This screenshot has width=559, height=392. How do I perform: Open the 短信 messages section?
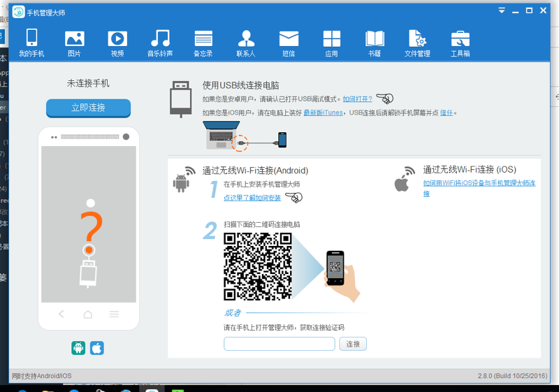tap(289, 43)
